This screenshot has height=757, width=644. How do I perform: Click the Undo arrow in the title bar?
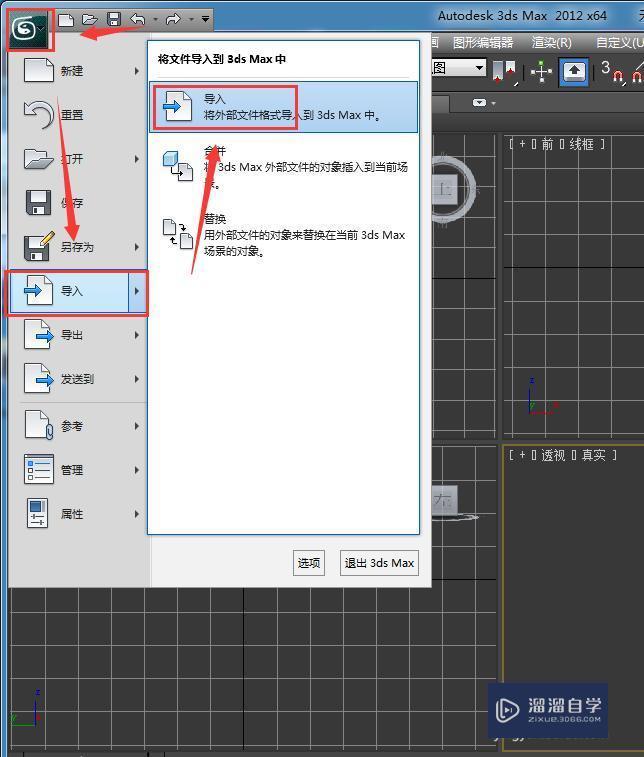pyautogui.click(x=138, y=20)
